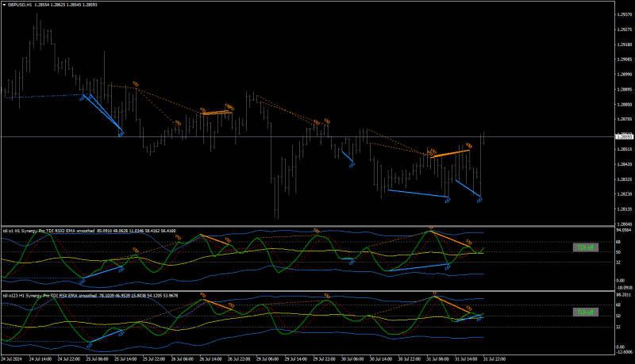Click the 1.28230 price scale label
The height and width of the screenshot is (364, 635).
tap(624, 194)
